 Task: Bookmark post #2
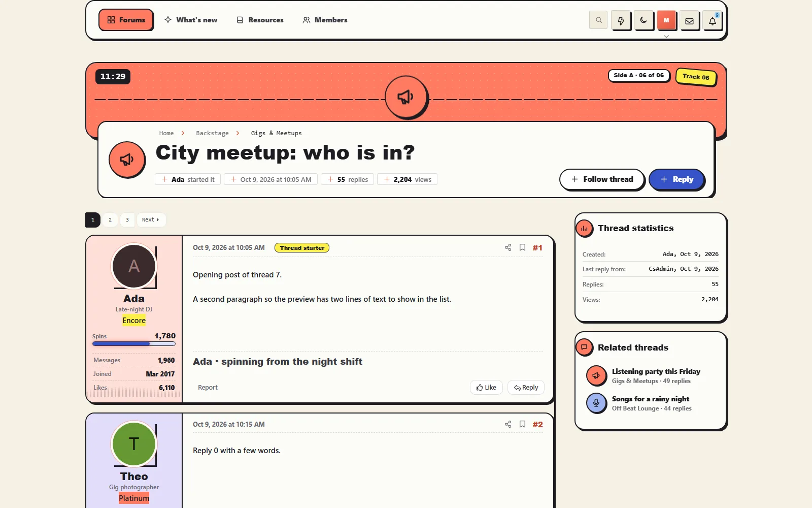click(x=522, y=424)
